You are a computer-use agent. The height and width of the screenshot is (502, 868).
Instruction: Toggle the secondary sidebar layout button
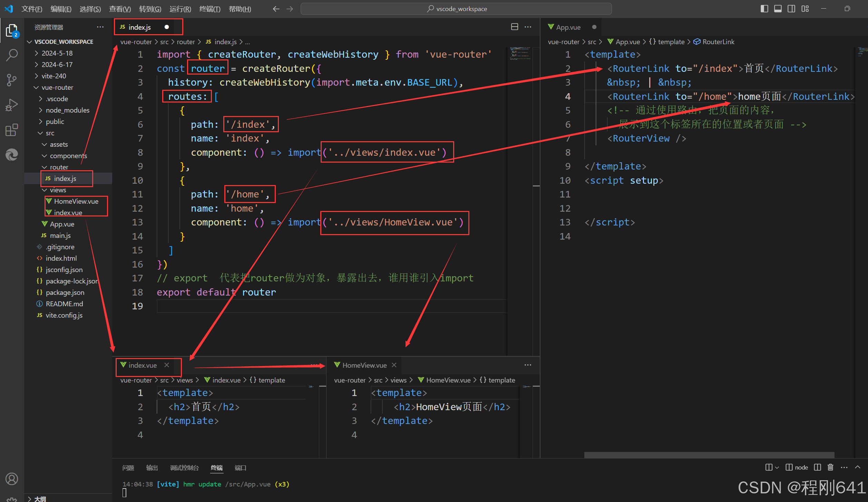791,9
